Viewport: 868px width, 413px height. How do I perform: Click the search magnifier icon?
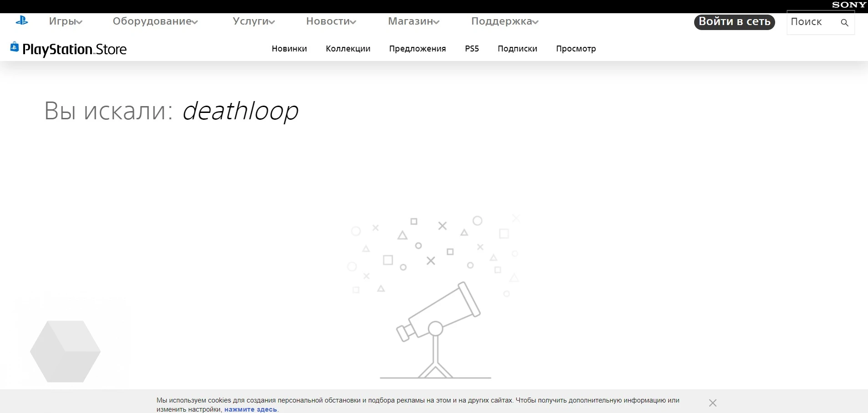click(x=844, y=22)
